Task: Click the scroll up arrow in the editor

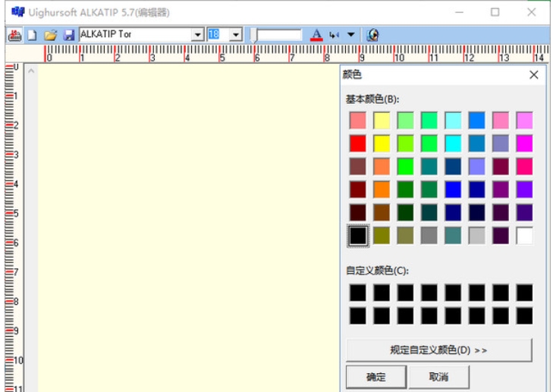Action: [x=31, y=71]
